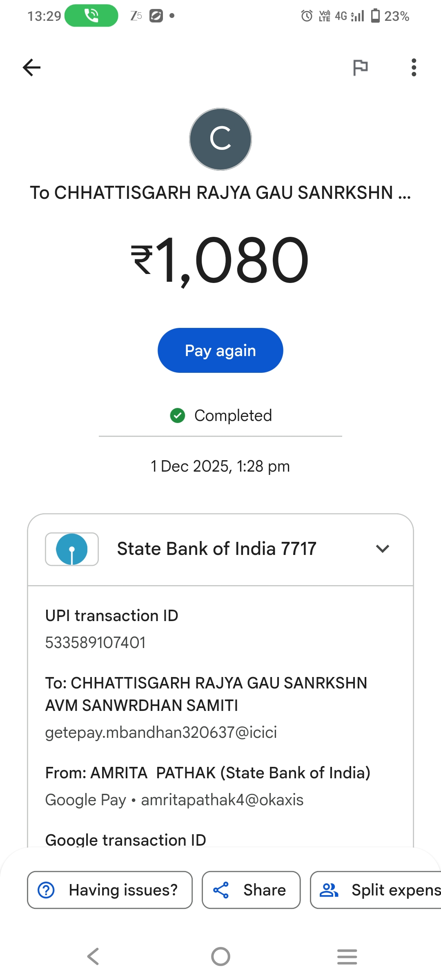Tap the green ongoing call indicator
The height and width of the screenshot is (980, 441).
[91, 16]
